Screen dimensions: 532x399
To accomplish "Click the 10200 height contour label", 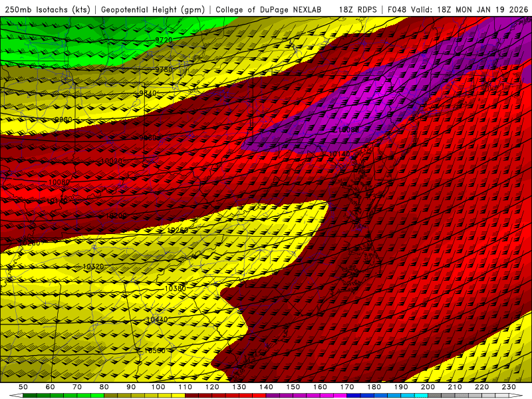I will click(x=116, y=215).
